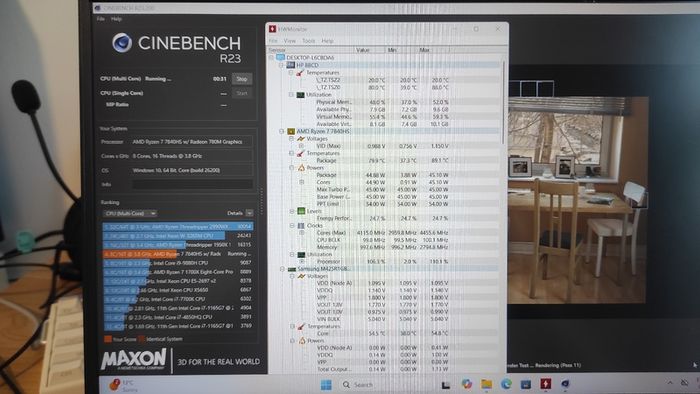Click the DESKTOP-L6OBDA6 computer icon in HWMonitor

pyautogui.click(x=280, y=58)
